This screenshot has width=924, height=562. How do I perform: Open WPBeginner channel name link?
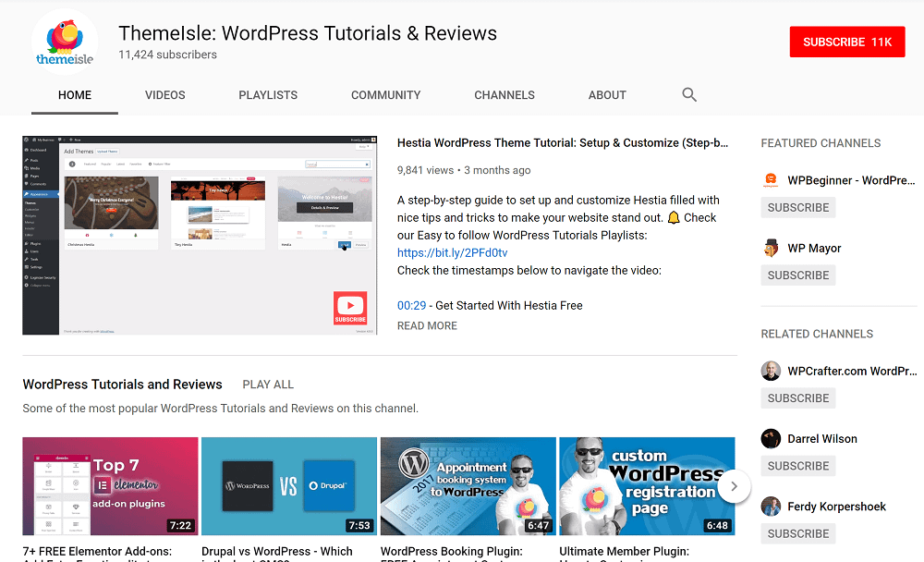coord(851,180)
